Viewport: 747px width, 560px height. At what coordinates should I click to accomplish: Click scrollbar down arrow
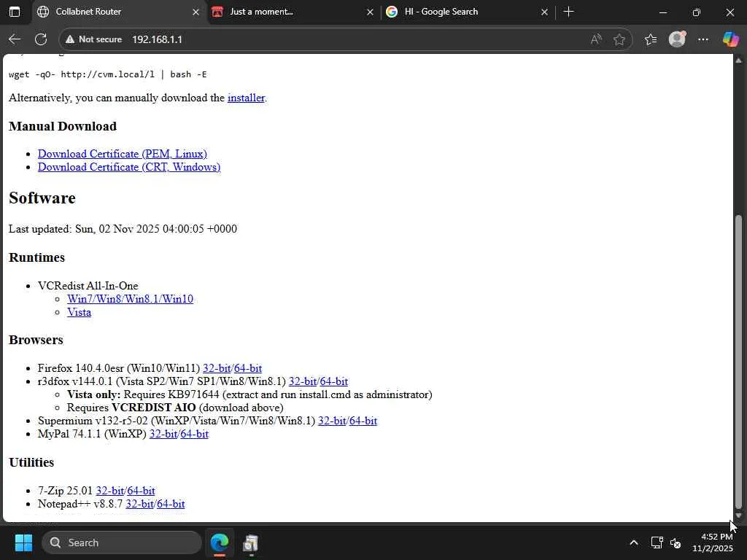pos(738,516)
